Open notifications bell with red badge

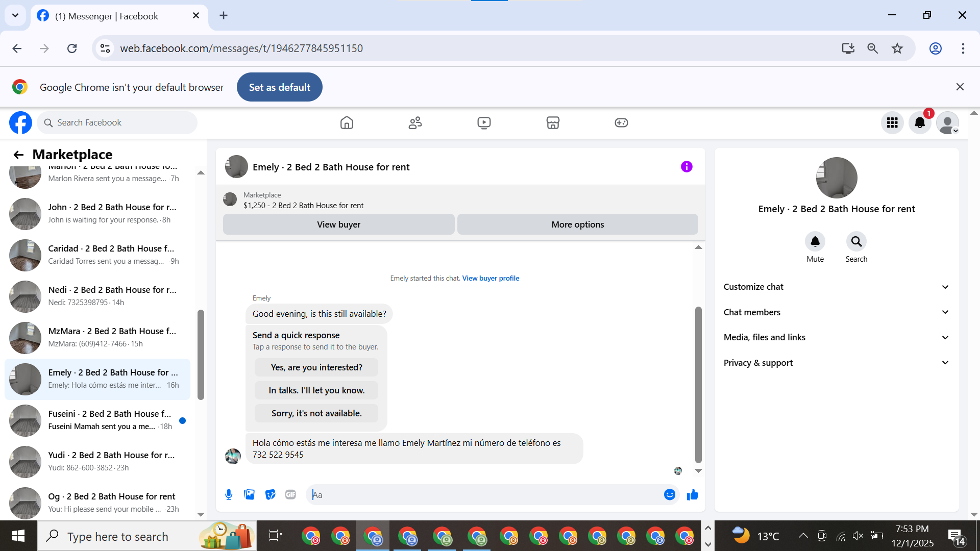tap(920, 122)
